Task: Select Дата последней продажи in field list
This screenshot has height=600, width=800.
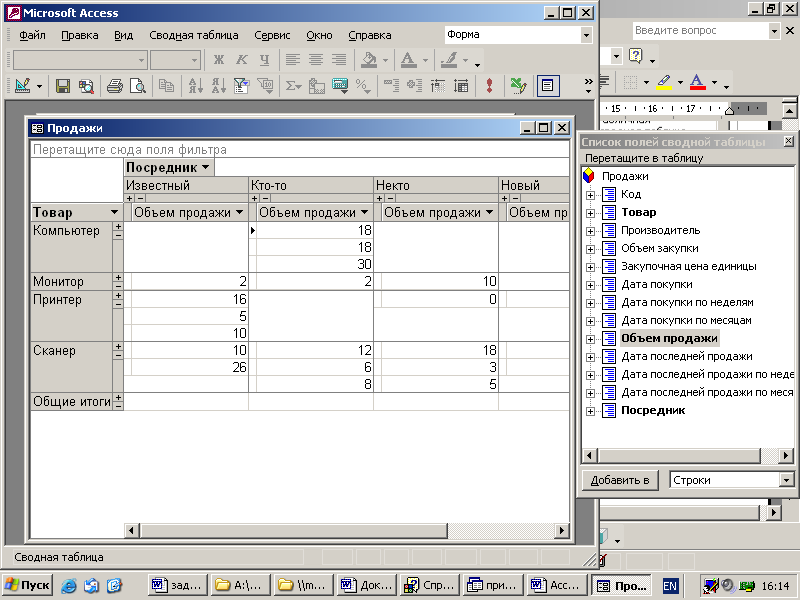Action: click(x=687, y=356)
